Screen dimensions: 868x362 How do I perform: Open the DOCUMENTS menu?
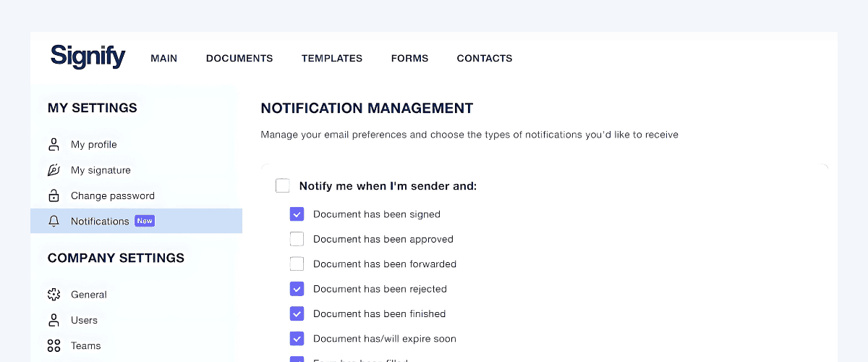coord(239,59)
